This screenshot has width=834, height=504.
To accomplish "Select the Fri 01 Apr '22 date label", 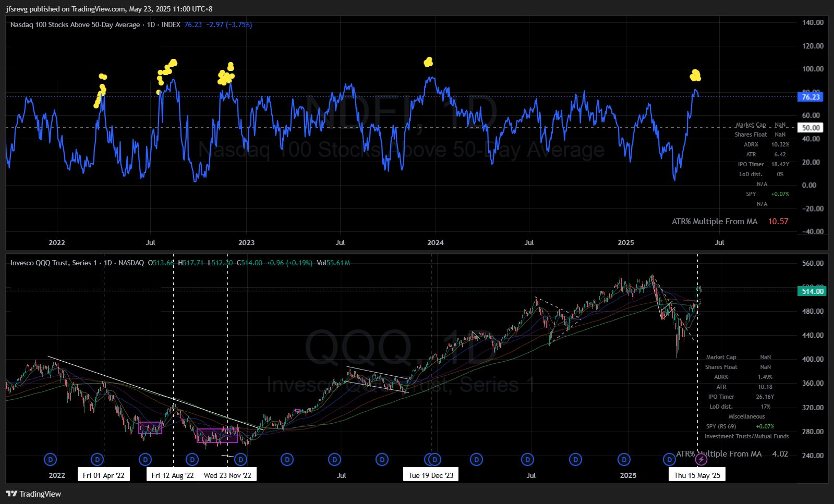I will pos(104,475).
